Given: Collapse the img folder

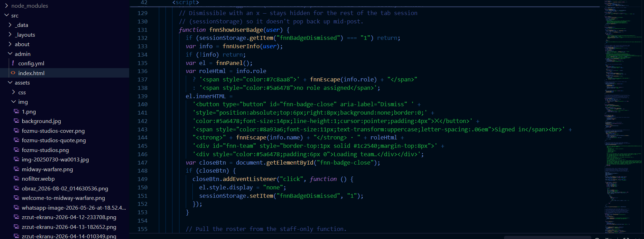Looking at the screenshot, I should click(x=13, y=102).
